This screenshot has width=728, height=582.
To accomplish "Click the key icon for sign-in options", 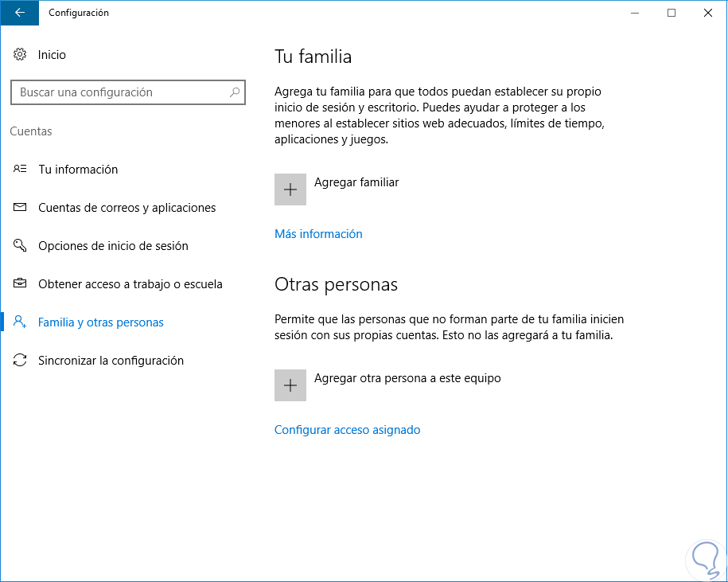I will click(21, 246).
